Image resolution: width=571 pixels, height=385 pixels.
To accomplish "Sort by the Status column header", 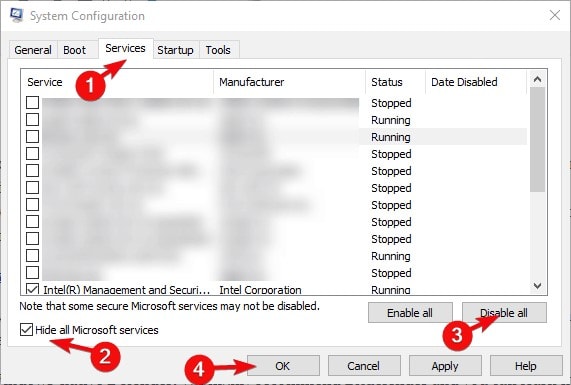I will (x=395, y=82).
